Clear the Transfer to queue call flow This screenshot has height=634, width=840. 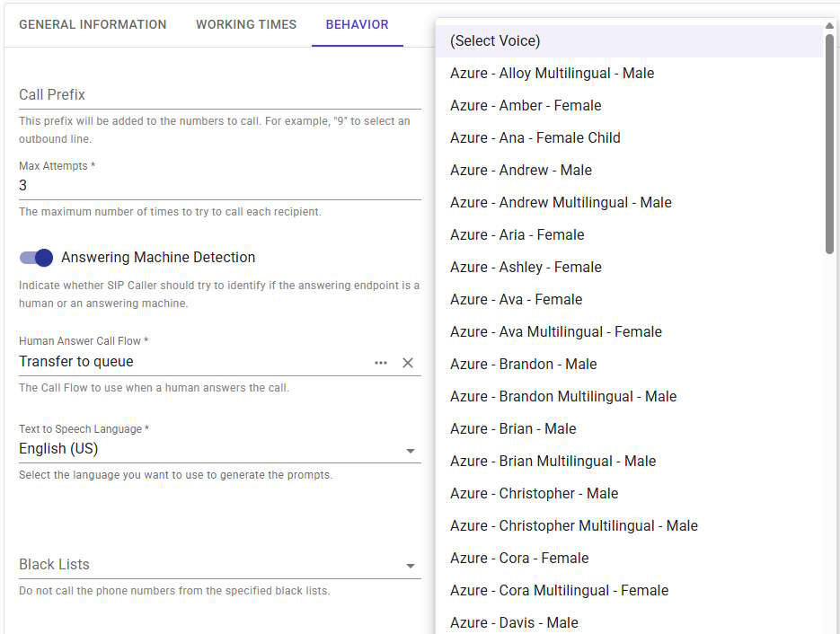(x=408, y=363)
